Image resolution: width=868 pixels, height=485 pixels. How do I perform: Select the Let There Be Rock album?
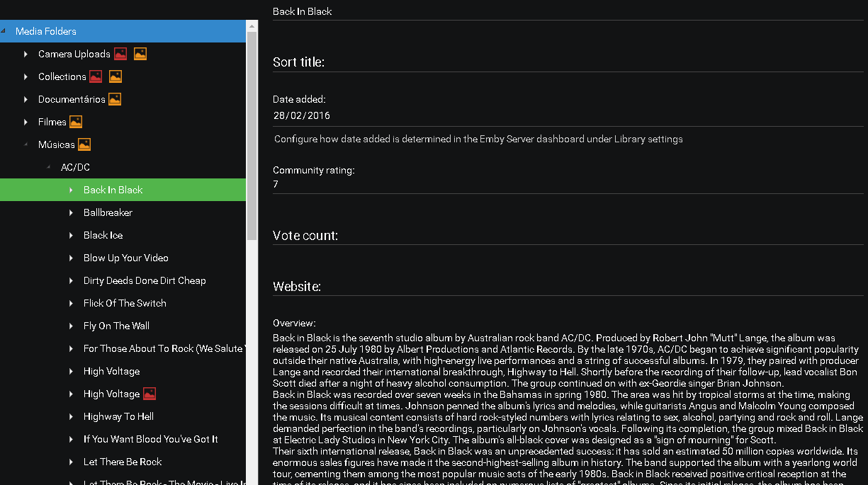point(123,462)
